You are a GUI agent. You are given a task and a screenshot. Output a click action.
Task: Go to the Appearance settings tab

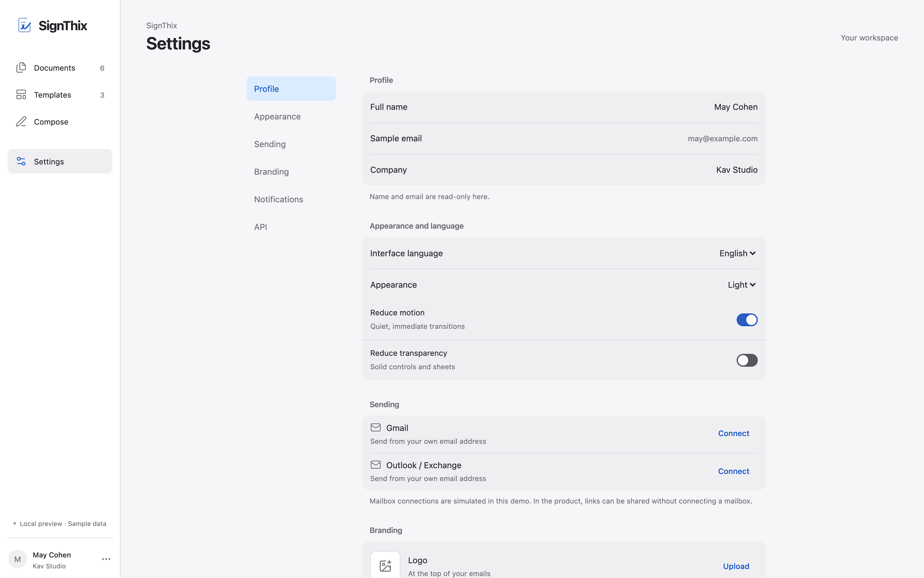[x=291, y=116]
